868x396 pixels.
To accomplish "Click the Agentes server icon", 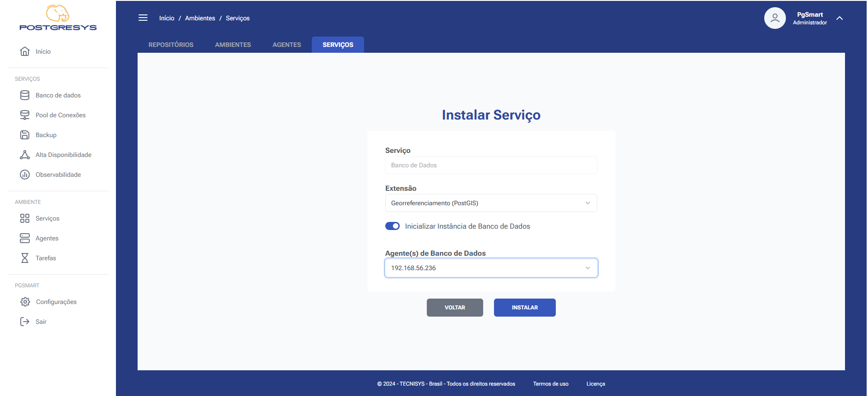I will tap(25, 238).
